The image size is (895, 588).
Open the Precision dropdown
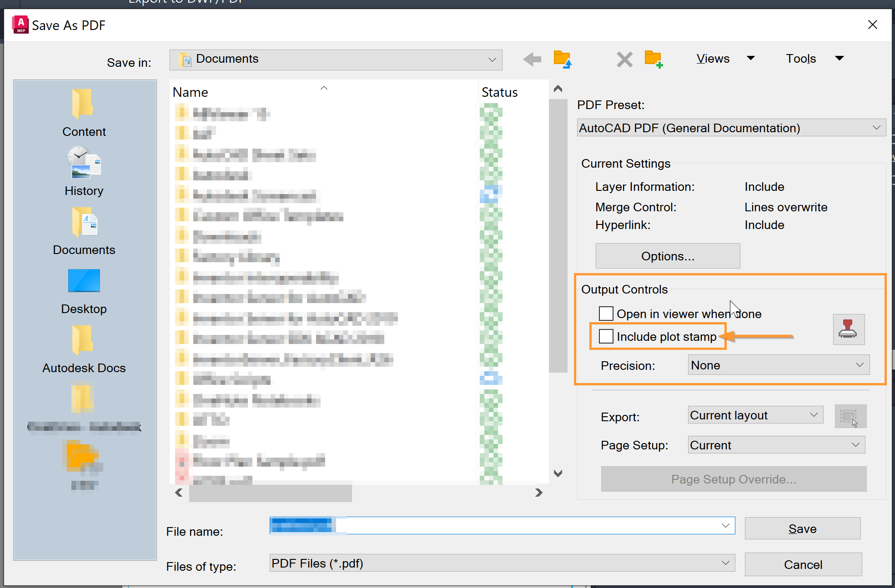[x=778, y=365]
